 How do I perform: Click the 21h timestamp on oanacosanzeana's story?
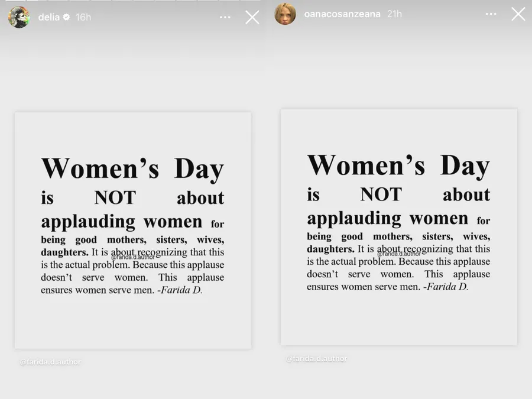click(394, 14)
